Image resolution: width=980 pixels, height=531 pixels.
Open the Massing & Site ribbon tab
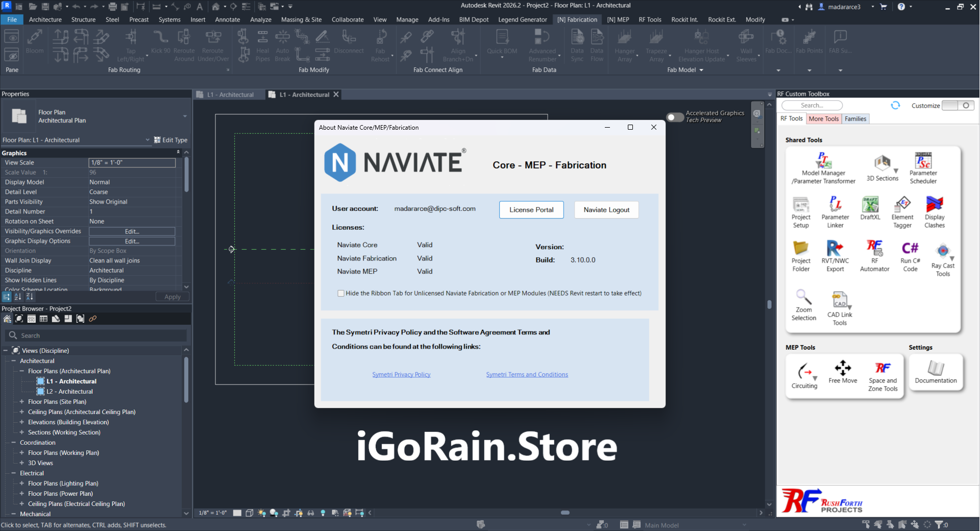coord(301,19)
